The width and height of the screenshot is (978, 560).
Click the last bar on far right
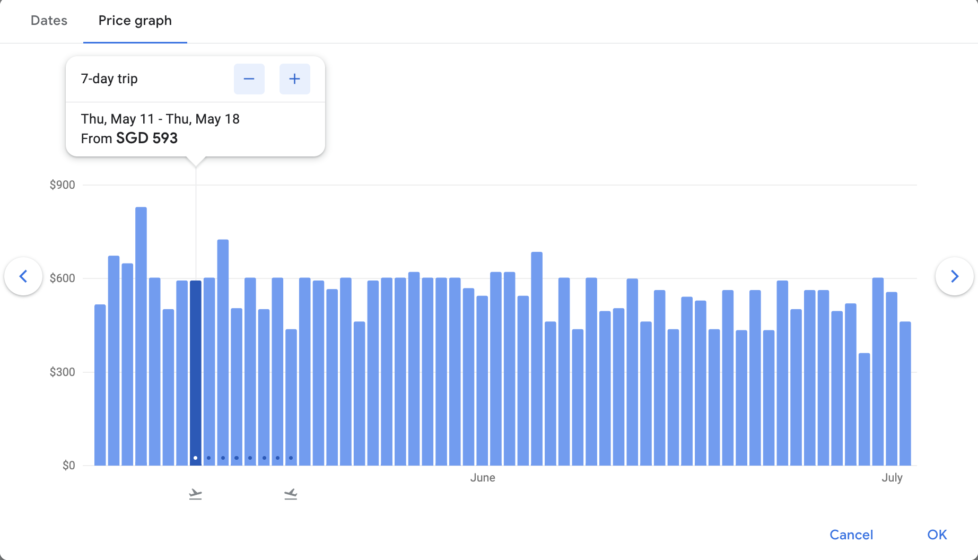905,393
